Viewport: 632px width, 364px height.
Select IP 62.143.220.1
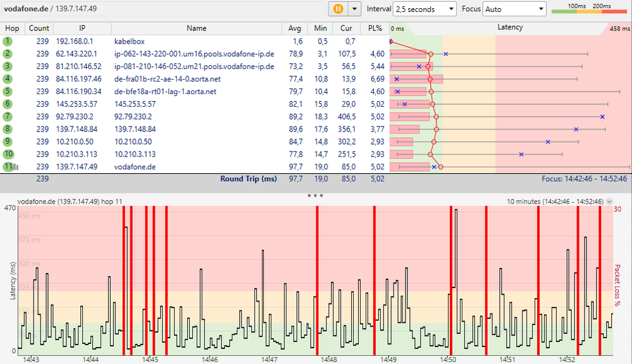pos(76,54)
